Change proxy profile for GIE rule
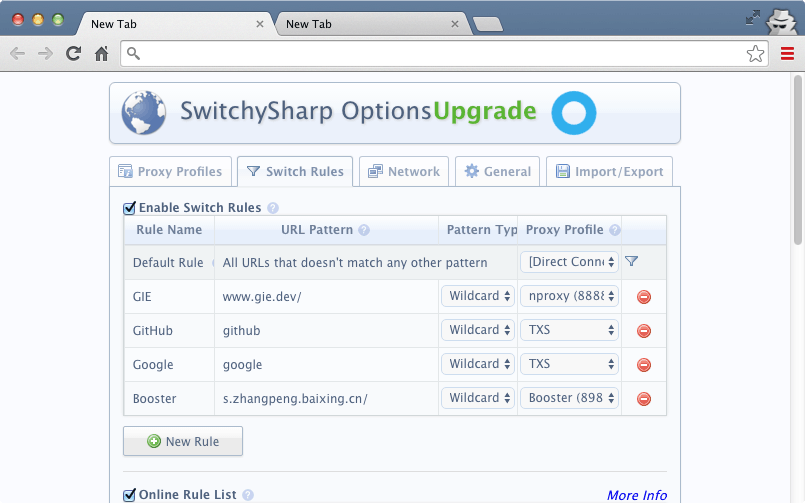This screenshot has width=805, height=503. pyautogui.click(x=569, y=296)
